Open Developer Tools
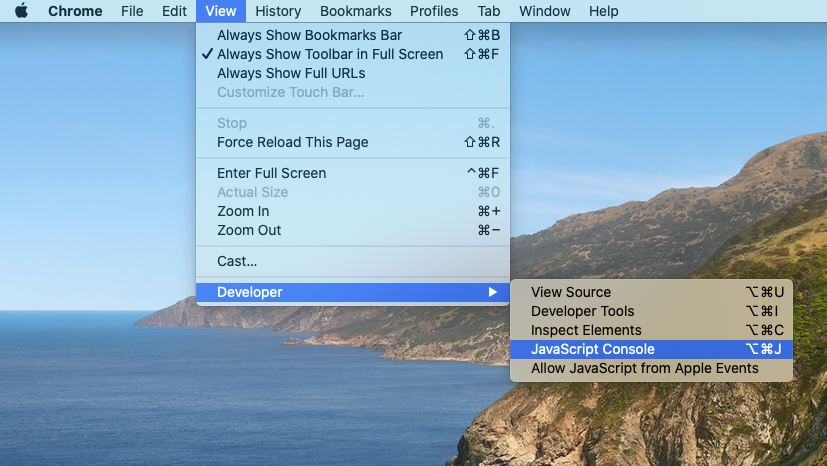The width and height of the screenshot is (827, 466). coord(651,311)
